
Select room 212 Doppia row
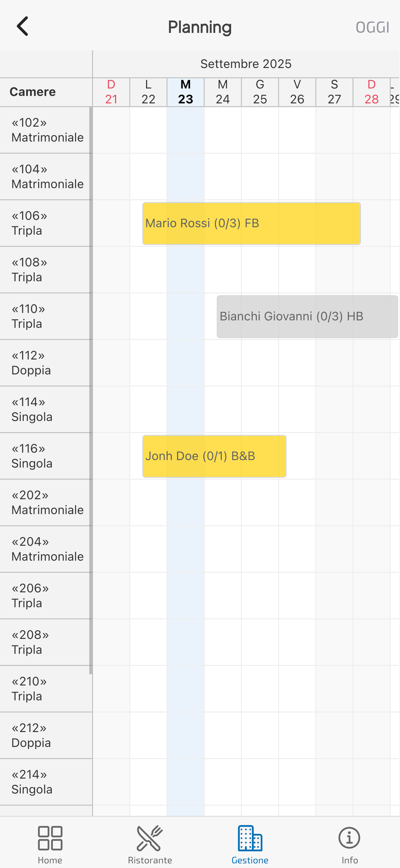(x=46, y=735)
